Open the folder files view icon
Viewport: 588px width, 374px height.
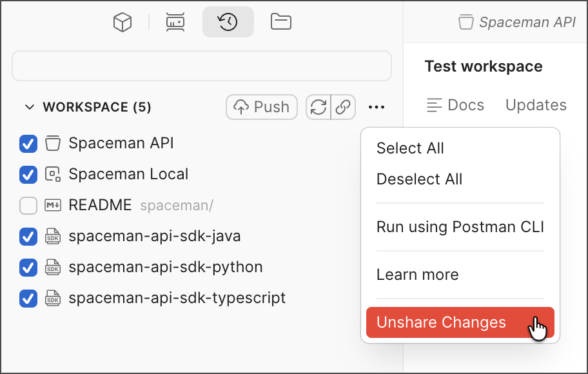(x=281, y=22)
